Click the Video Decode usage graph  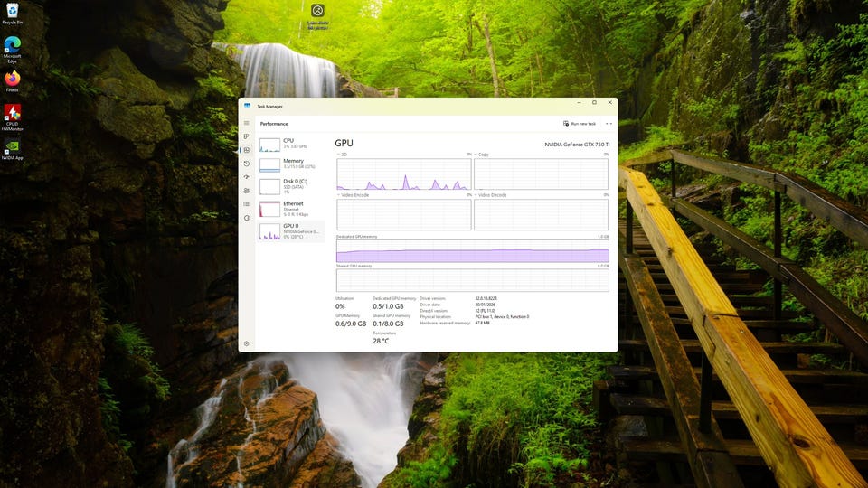pyautogui.click(x=541, y=215)
